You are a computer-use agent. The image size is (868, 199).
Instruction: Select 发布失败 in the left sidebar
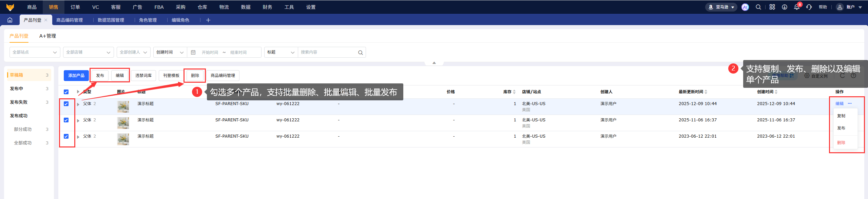(29, 102)
